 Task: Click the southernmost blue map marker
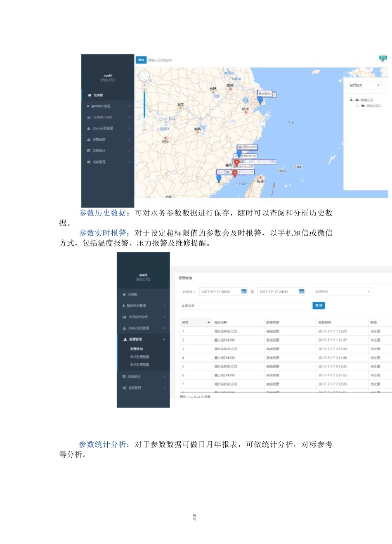(x=219, y=179)
